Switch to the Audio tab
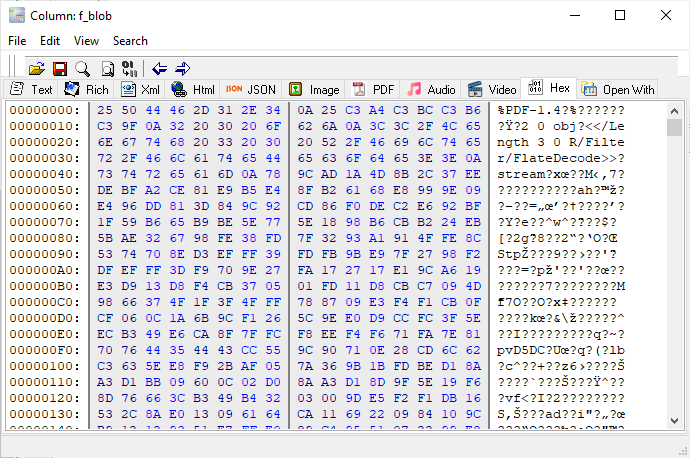The width and height of the screenshot is (690, 458). pyautogui.click(x=431, y=90)
